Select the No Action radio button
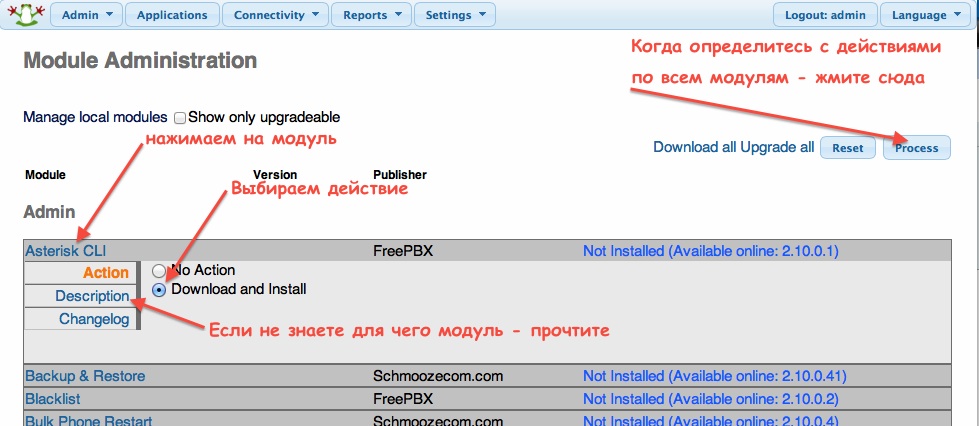Screen dimensions: 979x426 click(159, 271)
